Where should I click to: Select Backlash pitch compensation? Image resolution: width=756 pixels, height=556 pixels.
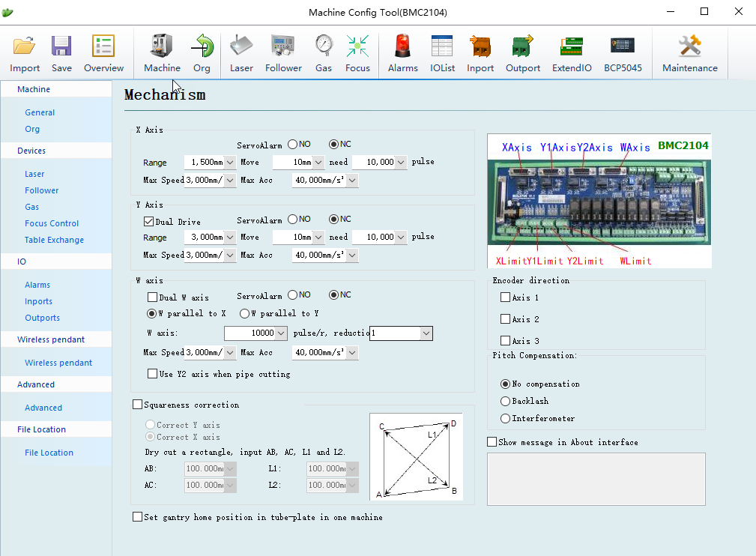tap(505, 401)
